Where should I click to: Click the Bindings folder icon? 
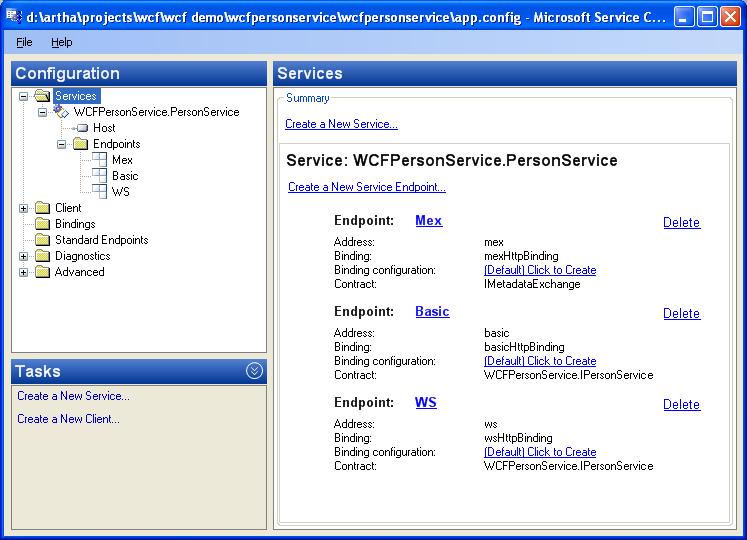click(42, 224)
